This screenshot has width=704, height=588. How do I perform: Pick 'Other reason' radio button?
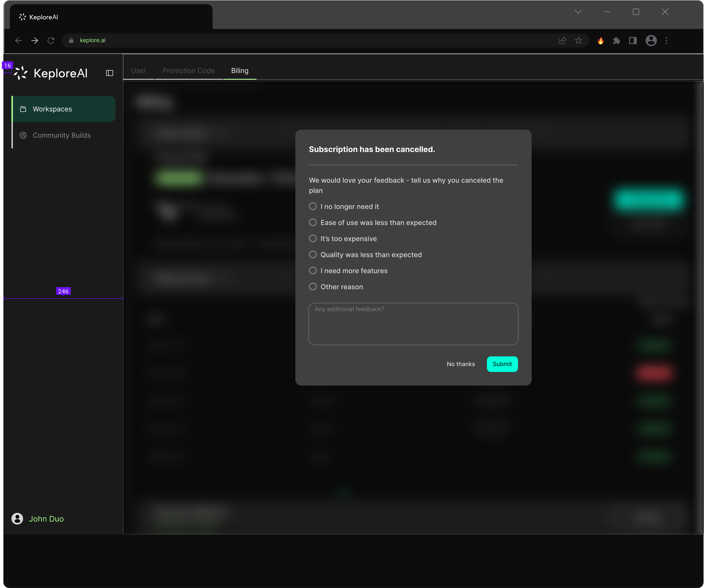pyautogui.click(x=313, y=286)
